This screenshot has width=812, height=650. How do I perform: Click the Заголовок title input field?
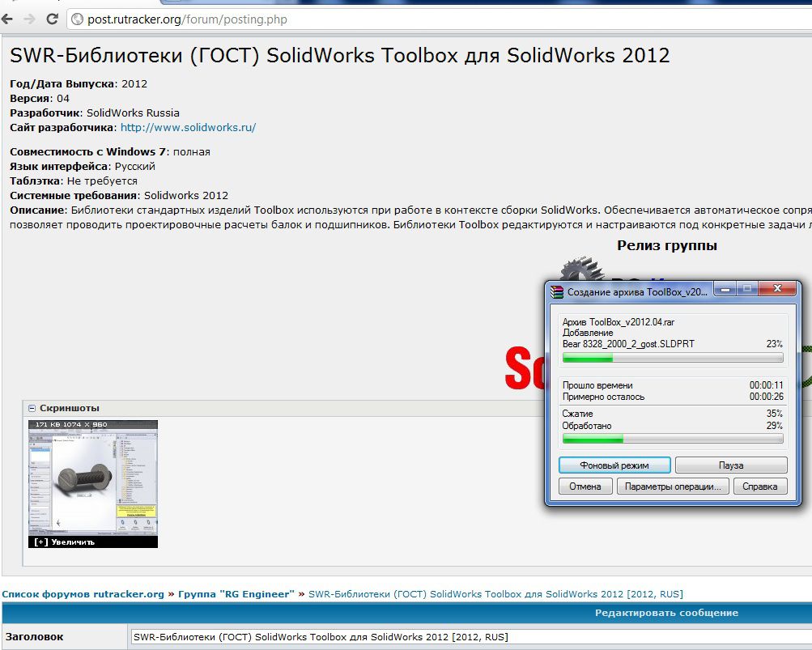pyautogui.click(x=470, y=637)
